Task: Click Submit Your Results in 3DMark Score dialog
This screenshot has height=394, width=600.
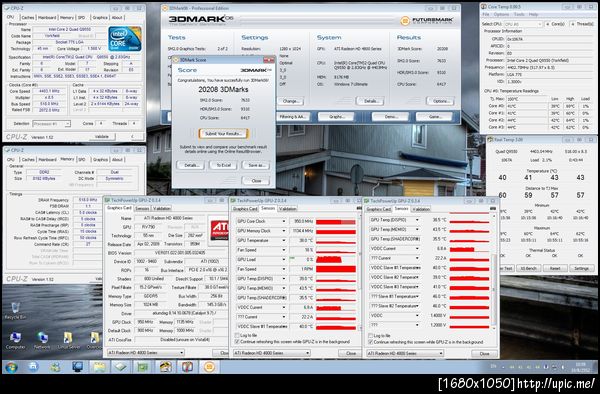Action: coord(223,134)
